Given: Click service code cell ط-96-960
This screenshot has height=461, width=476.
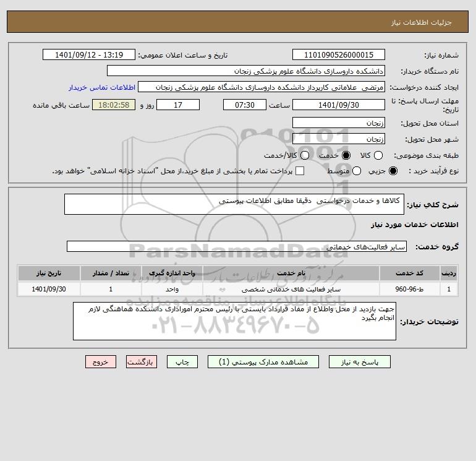Looking at the screenshot, I should pyautogui.click(x=409, y=289).
